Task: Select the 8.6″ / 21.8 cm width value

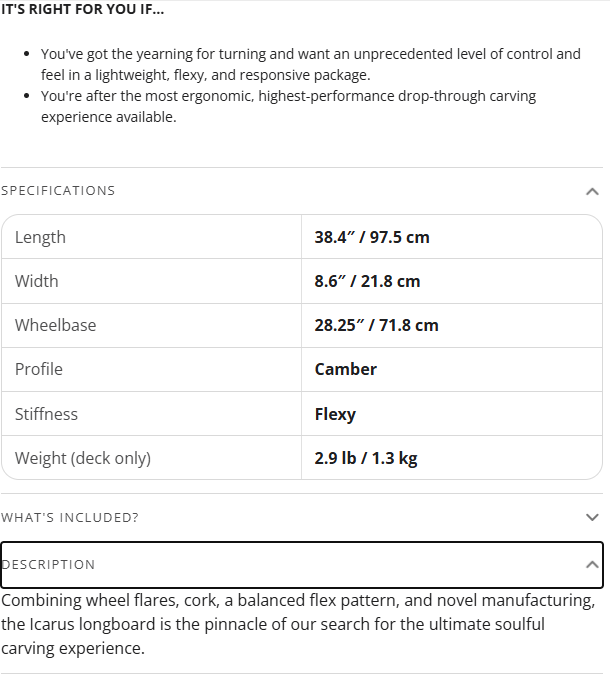Action: pyautogui.click(x=367, y=281)
